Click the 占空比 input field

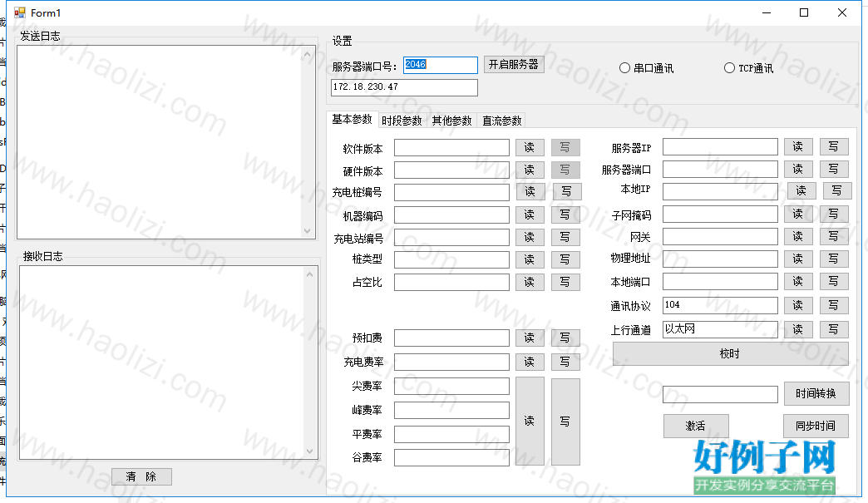[x=451, y=282]
